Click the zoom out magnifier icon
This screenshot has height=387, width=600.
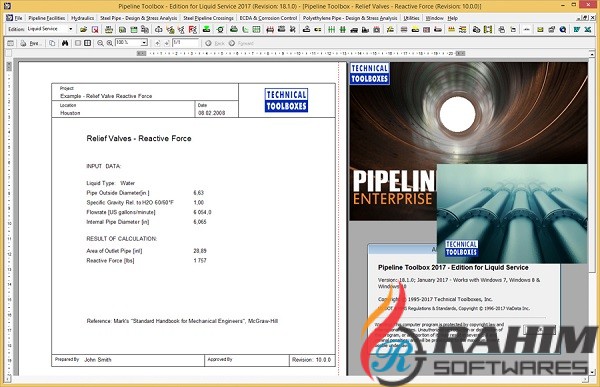(x=100, y=43)
